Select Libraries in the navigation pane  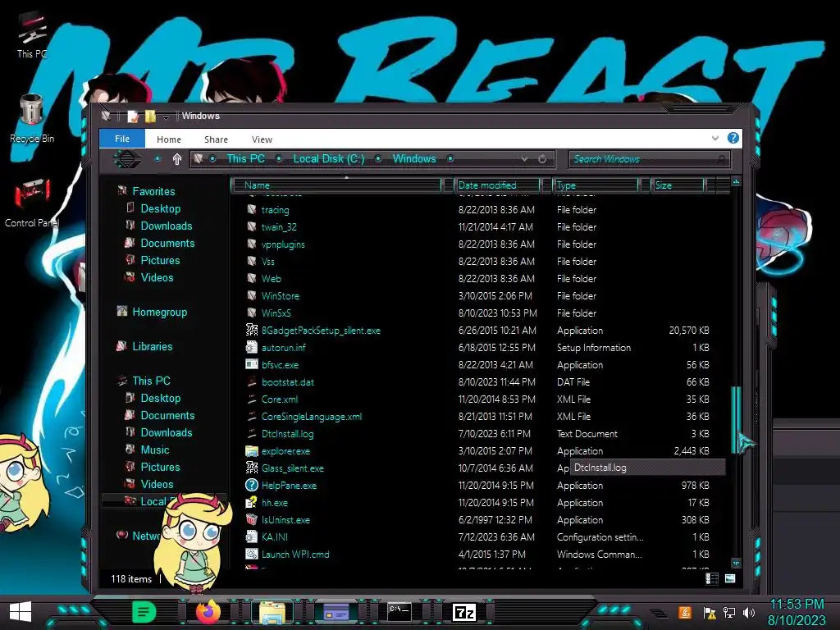coord(152,346)
